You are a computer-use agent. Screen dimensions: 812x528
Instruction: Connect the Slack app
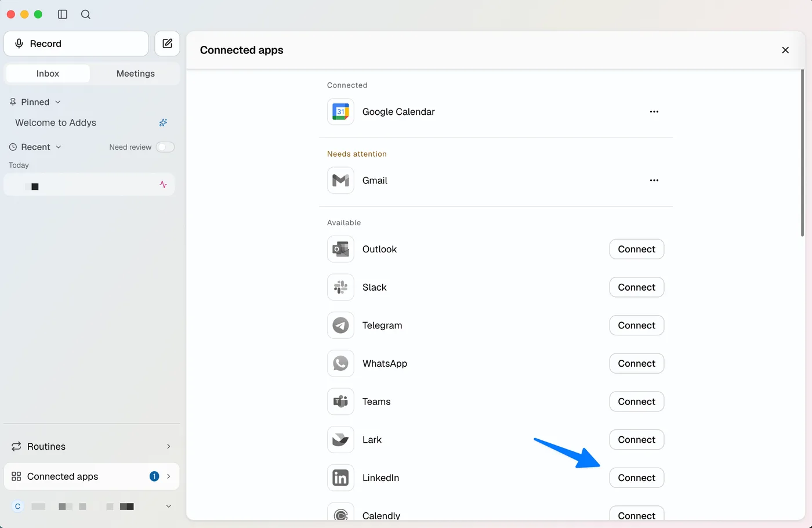pos(636,287)
